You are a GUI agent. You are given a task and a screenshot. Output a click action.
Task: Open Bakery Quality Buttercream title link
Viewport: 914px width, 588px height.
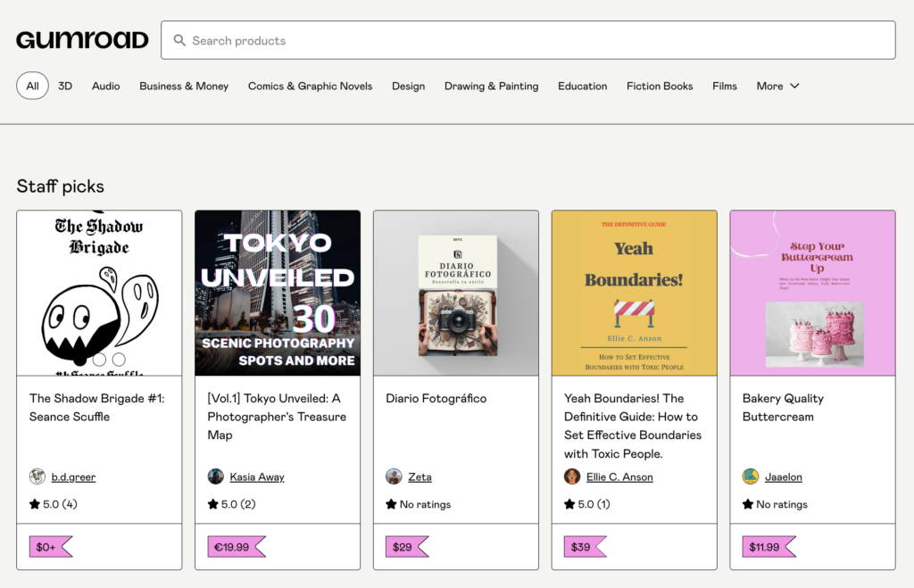783,408
